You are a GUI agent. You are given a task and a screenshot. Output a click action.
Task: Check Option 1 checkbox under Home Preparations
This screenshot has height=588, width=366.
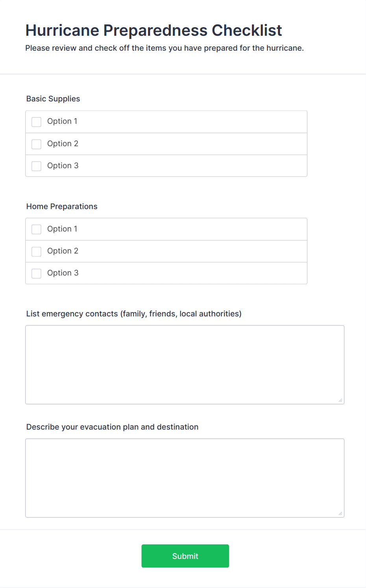37,229
